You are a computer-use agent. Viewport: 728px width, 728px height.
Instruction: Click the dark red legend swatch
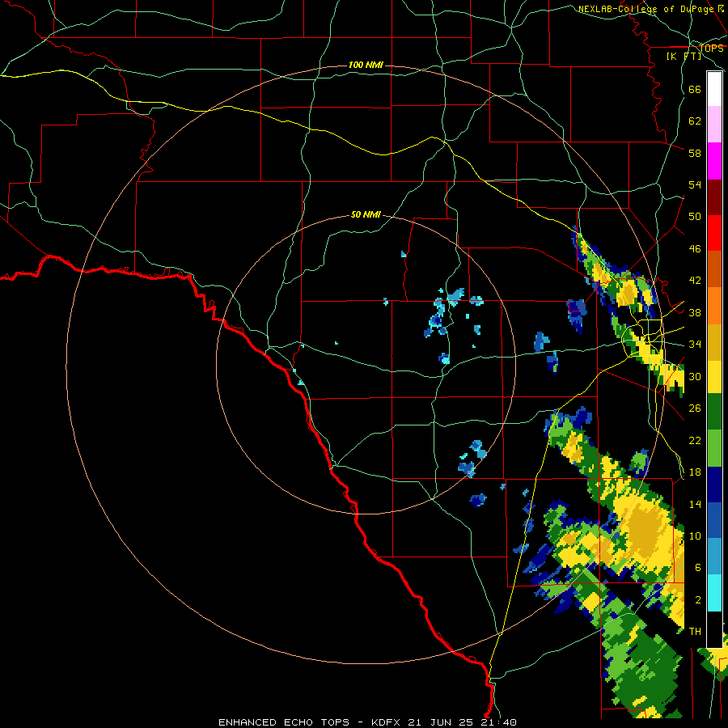(714, 197)
